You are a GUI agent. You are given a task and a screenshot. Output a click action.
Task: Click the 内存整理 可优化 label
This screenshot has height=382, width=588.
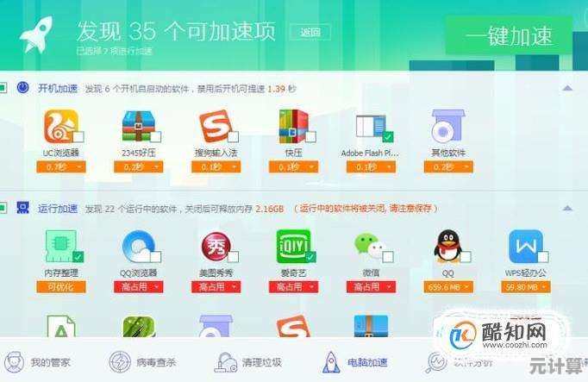point(61,287)
